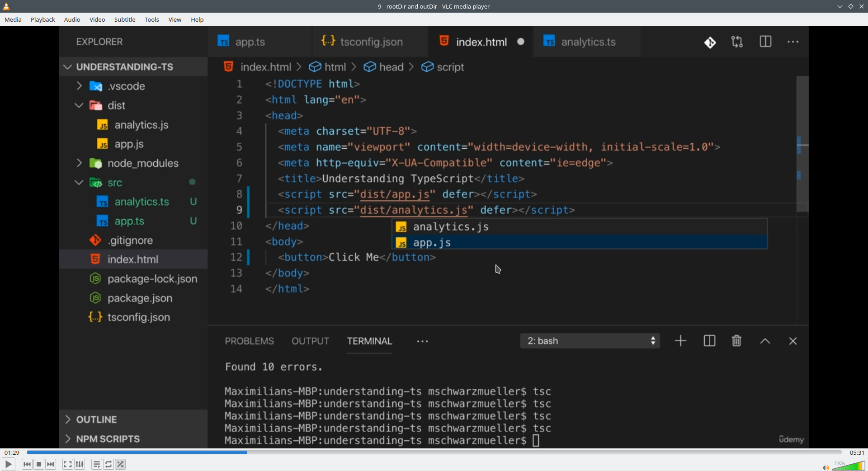Open the Video menu
The image size is (868, 471).
click(x=97, y=20)
